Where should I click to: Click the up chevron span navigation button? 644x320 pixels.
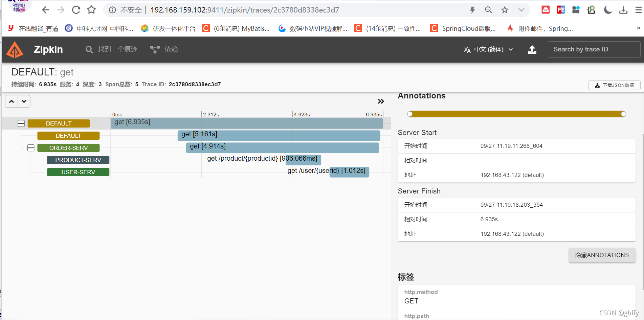pyautogui.click(x=12, y=101)
